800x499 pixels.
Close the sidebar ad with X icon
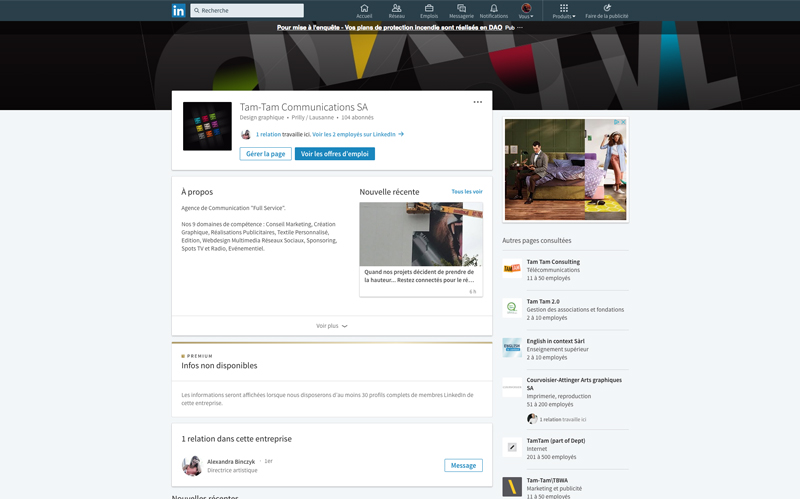(x=623, y=122)
